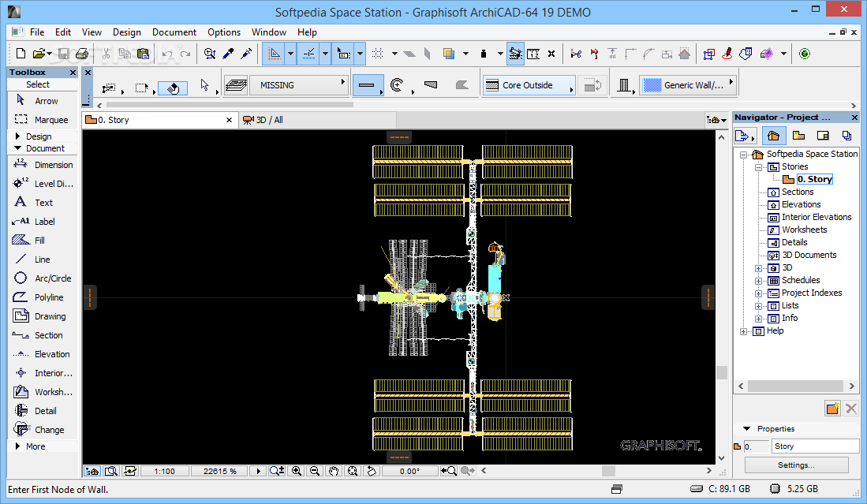Screen dimensions: 867x504
Task: Toggle the Snap Guides button
Action: (x=309, y=54)
